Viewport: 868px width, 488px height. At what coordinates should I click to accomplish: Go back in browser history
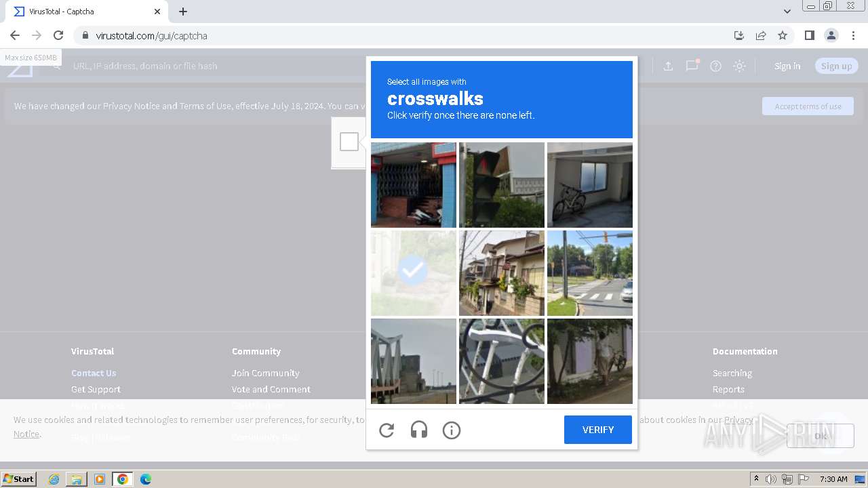15,35
